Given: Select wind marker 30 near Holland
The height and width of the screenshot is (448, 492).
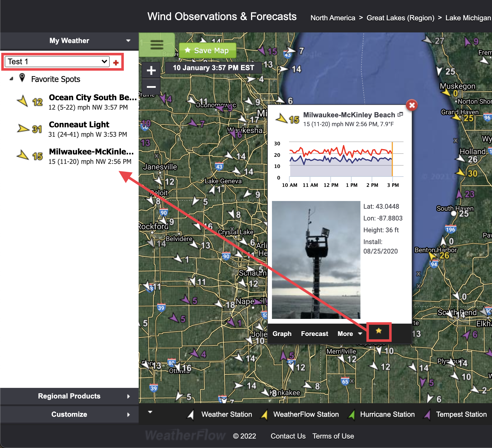Looking at the screenshot, I should tap(467, 173).
